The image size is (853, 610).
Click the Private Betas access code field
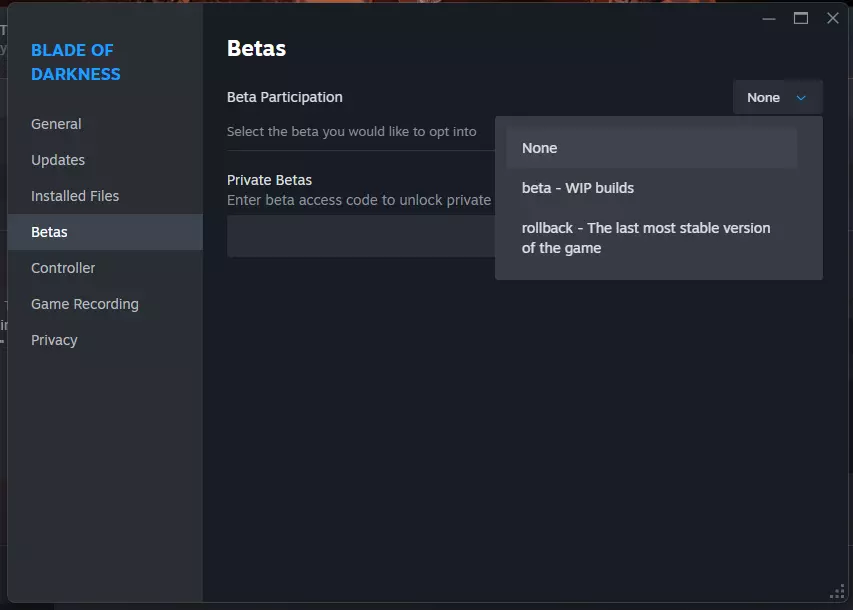pyautogui.click(x=360, y=237)
